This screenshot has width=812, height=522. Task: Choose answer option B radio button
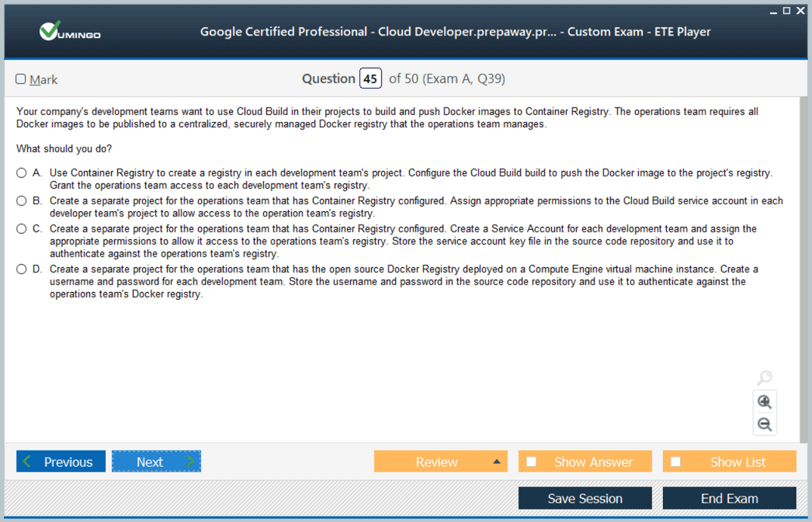pos(22,201)
